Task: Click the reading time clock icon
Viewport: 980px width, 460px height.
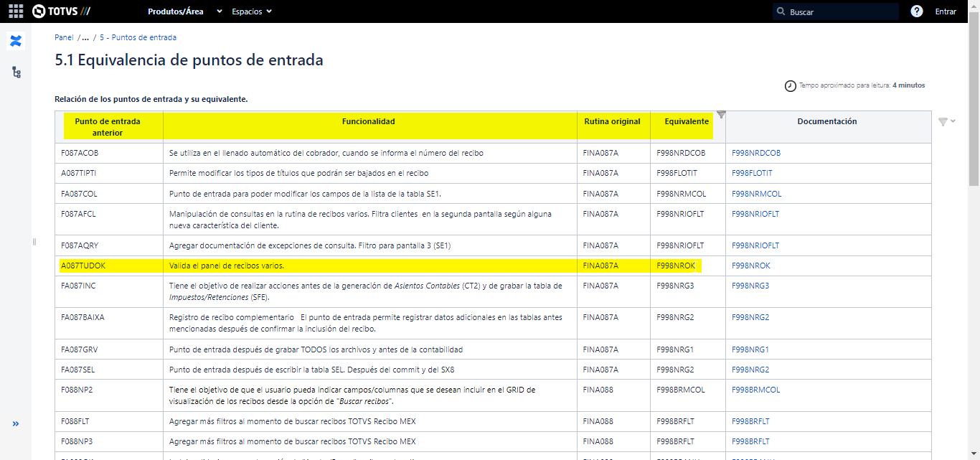Action: coord(791,85)
